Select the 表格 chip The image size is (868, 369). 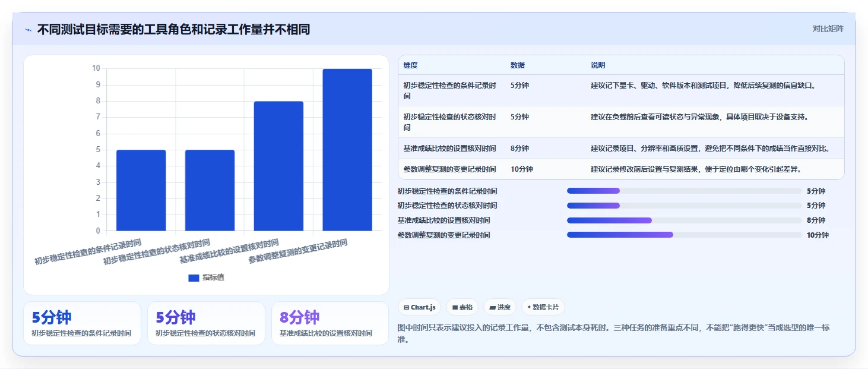pyautogui.click(x=462, y=307)
